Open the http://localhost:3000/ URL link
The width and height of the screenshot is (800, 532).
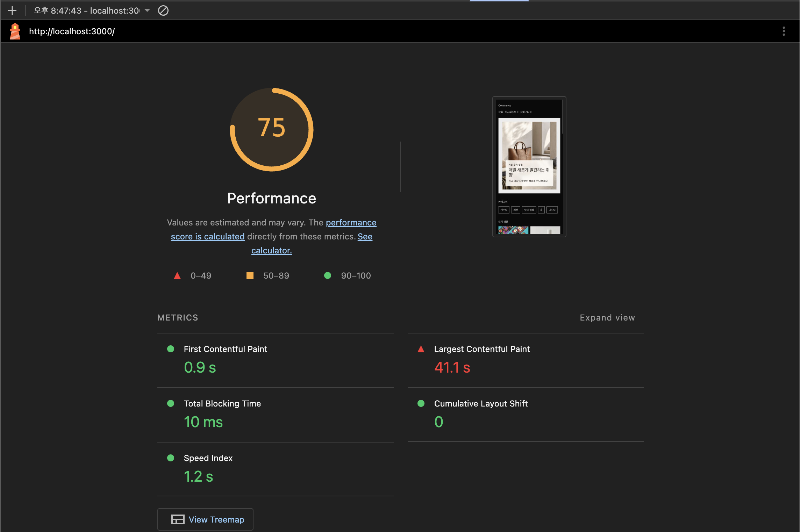pos(72,31)
